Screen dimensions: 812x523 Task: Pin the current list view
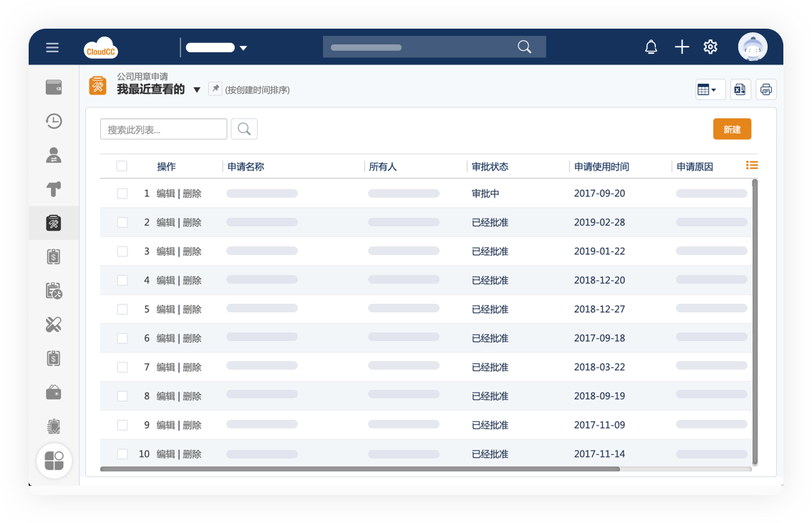(215, 89)
